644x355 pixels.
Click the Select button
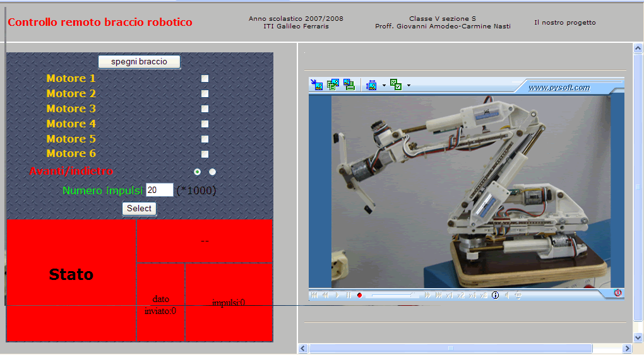pos(140,209)
